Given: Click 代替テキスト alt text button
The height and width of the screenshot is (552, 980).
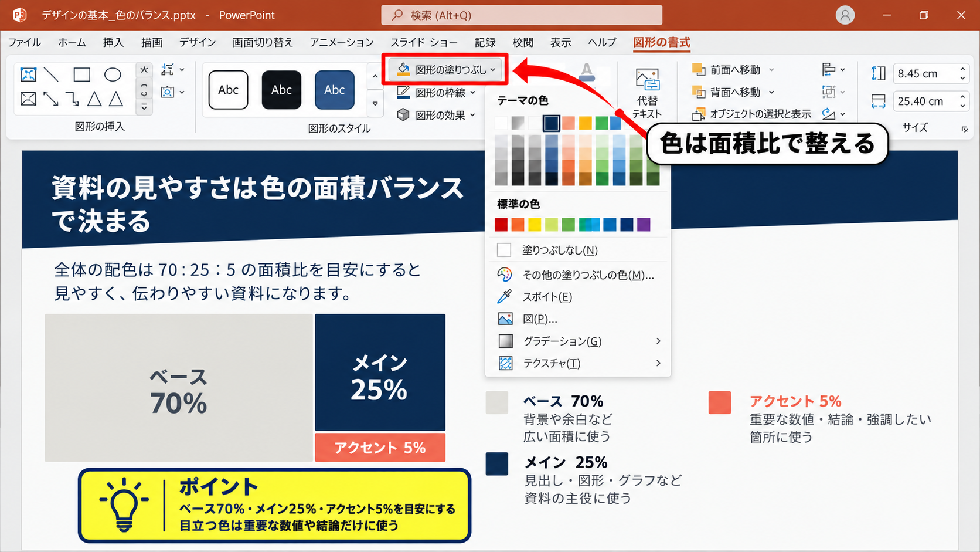Looking at the screenshot, I should point(647,94).
